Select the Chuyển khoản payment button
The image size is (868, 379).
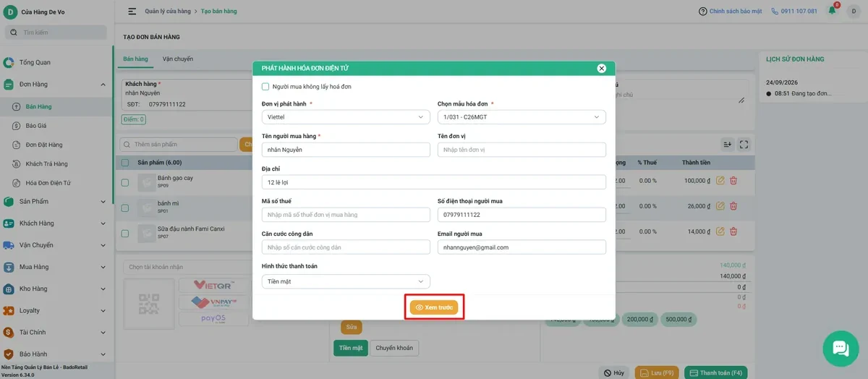(x=394, y=348)
